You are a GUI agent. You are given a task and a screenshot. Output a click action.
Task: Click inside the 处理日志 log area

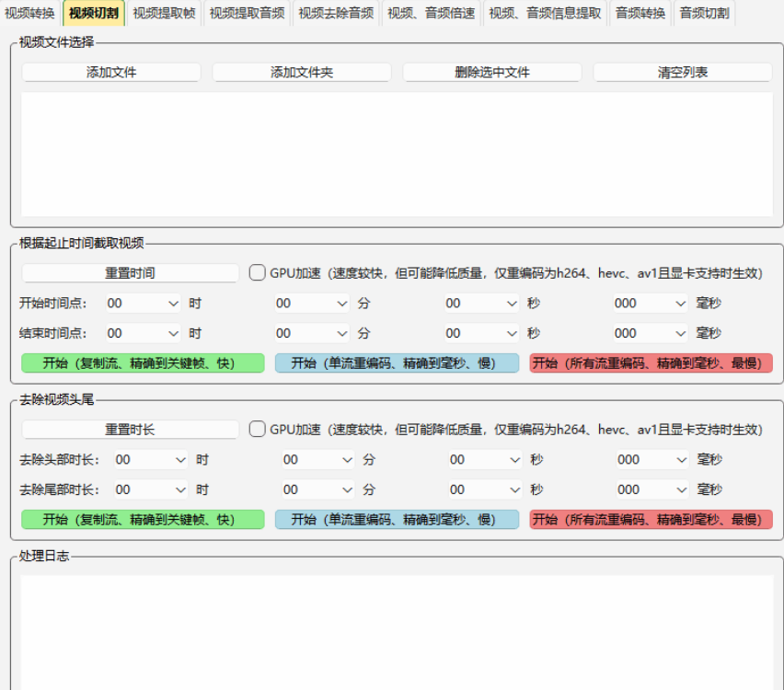pyautogui.click(x=397, y=630)
